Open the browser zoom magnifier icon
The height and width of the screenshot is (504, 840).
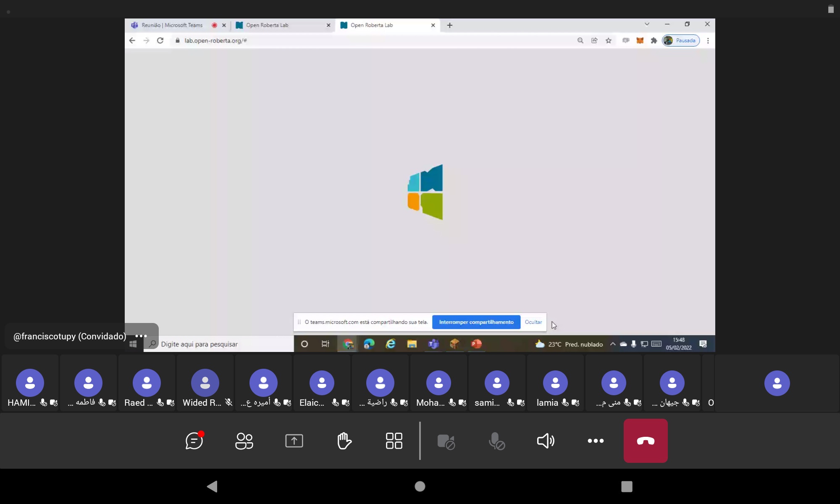click(580, 40)
